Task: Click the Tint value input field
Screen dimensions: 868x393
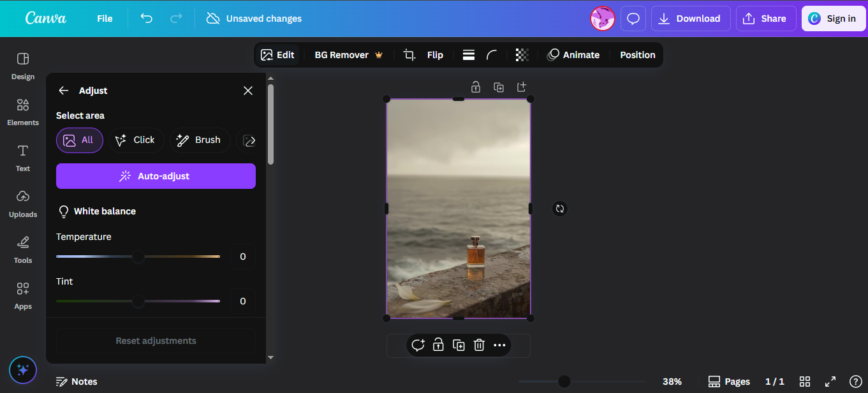Action: 242,301
